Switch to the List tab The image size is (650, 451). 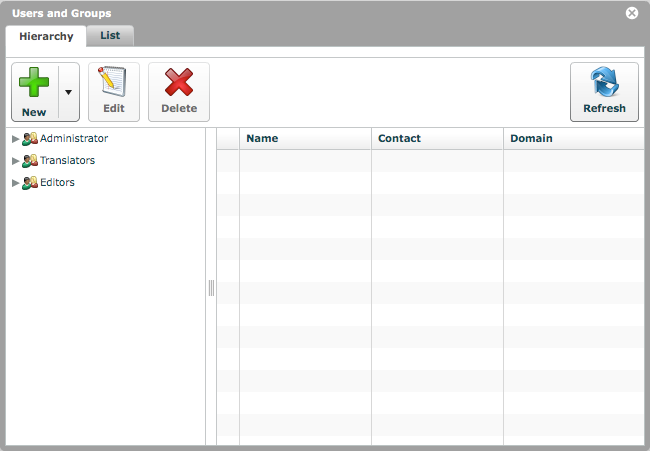click(x=110, y=36)
